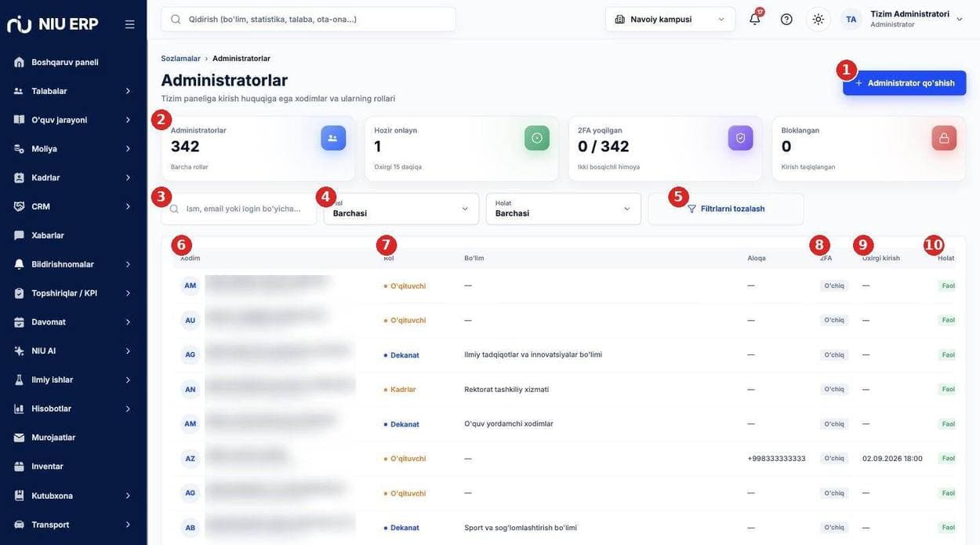
Task: Click the Hisobotlar chart icon
Action: [19, 409]
